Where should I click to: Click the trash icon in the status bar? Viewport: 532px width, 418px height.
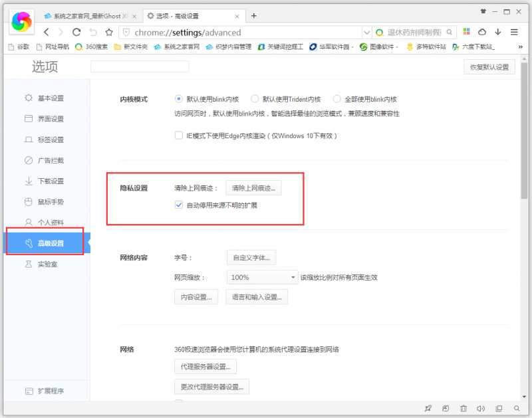[464, 407]
